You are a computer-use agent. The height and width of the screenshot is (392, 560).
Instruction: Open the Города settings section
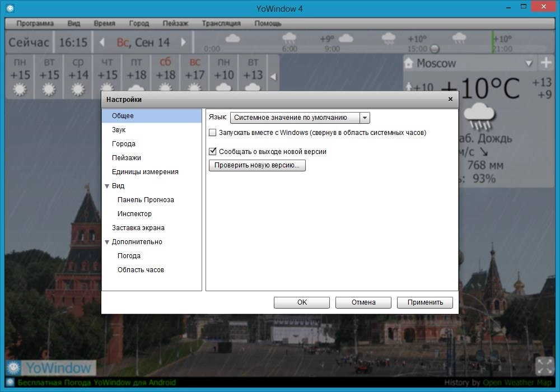click(152, 143)
